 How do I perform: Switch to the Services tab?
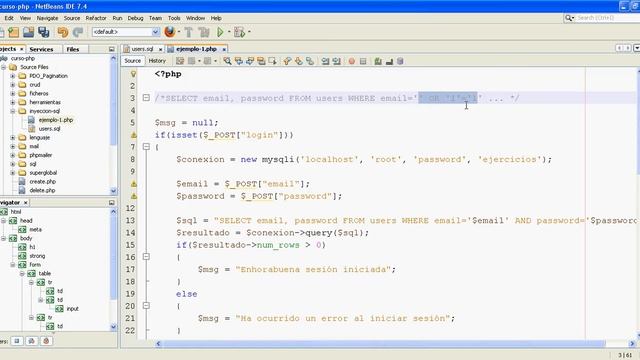click(x=41, y=49)
